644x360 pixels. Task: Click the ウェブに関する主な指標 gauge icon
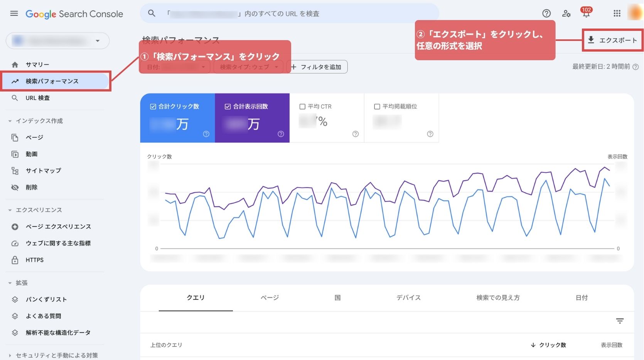click(x=15, y=243)
